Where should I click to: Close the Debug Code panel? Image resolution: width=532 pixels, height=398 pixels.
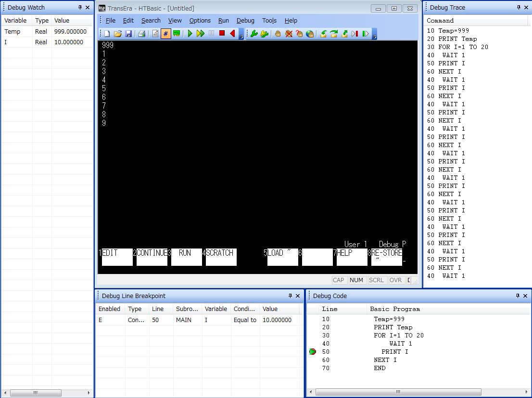525,296
